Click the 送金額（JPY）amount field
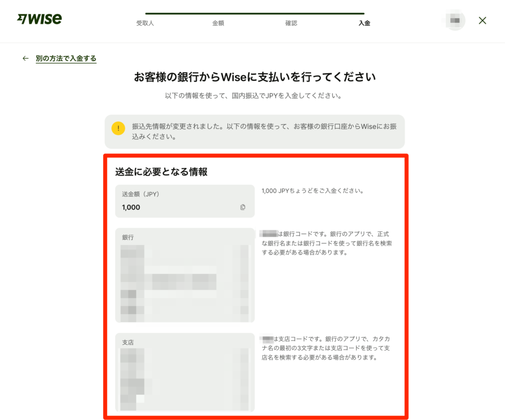 pyautogui.click(x=185, y=201)
